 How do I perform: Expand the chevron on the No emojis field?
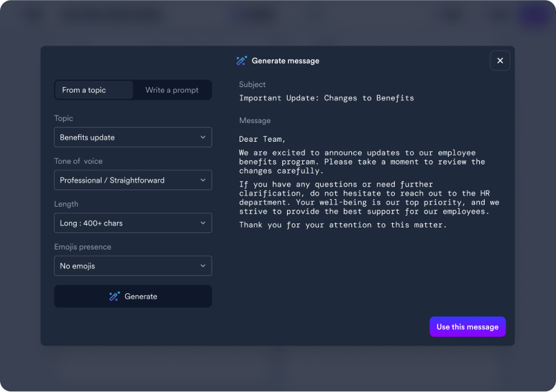click(203, 266)
